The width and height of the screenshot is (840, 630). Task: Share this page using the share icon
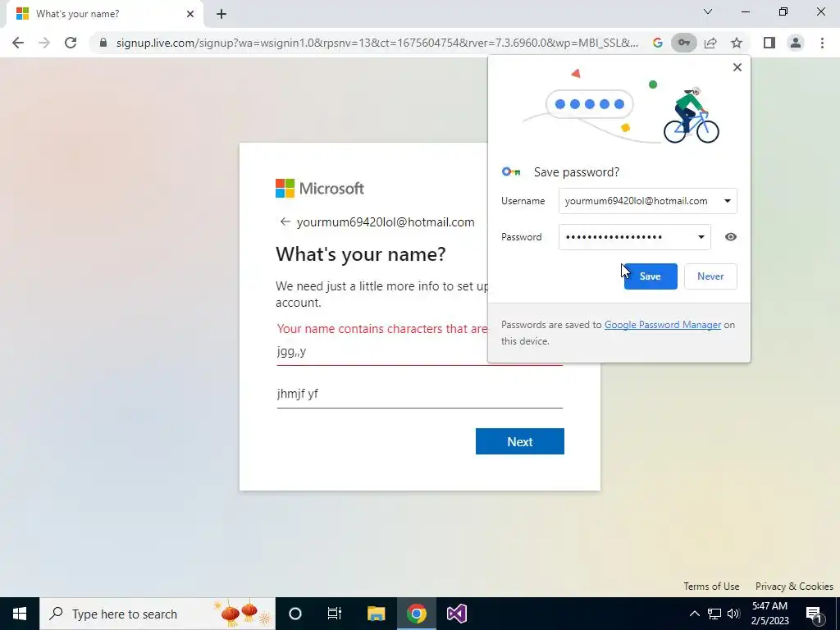(710, 43)
